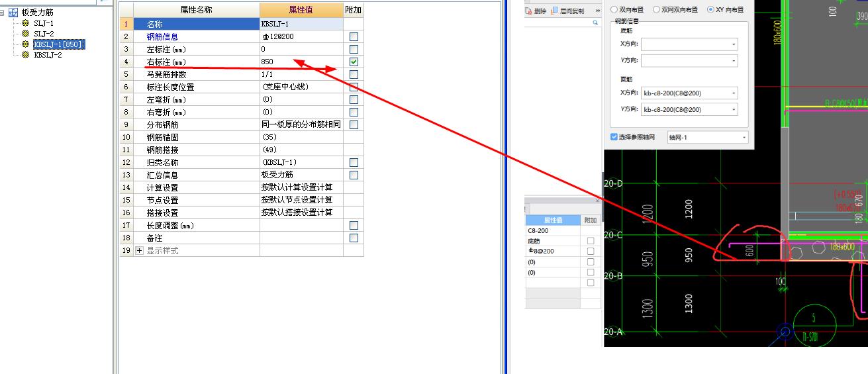
Task: Open the 轴网-1 dropdown
Action: pos(744,138)
